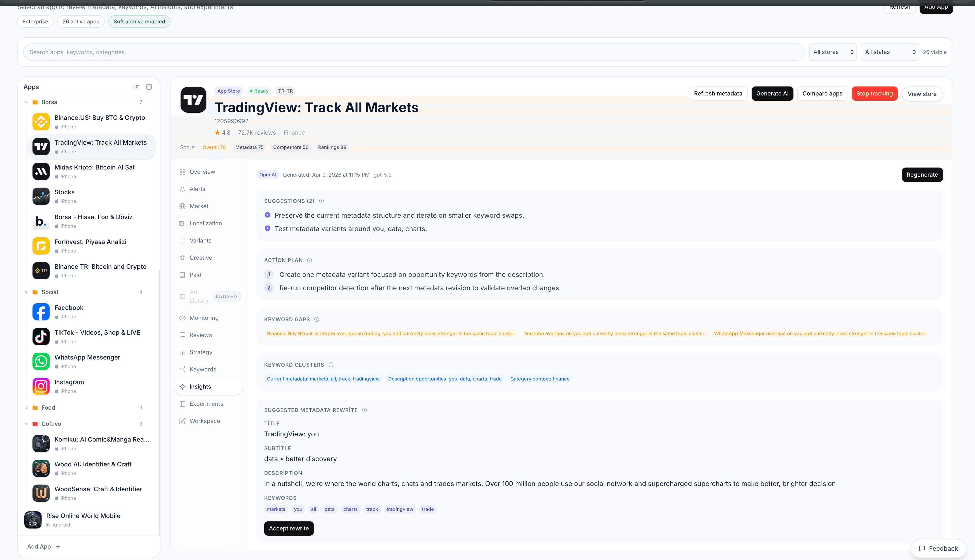Click info icon next to Suggested Metadata Rewrite

364,410
